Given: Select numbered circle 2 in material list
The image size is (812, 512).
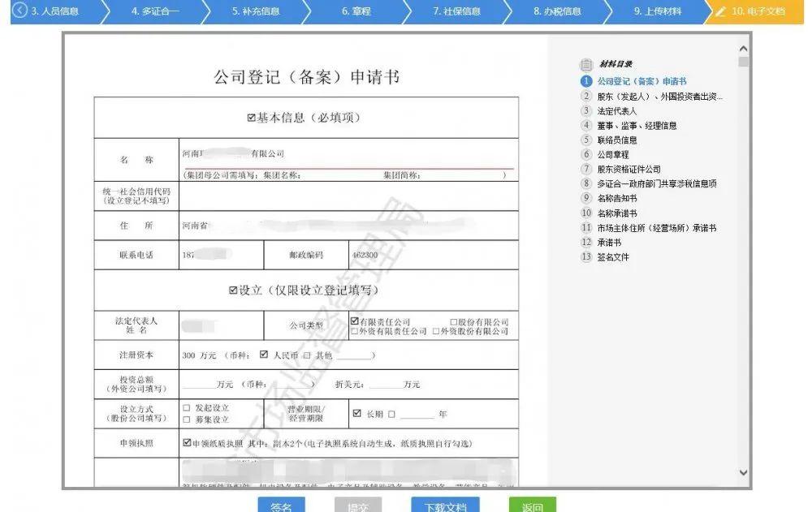Looking at the screenshot, I should tap(586, 97).
